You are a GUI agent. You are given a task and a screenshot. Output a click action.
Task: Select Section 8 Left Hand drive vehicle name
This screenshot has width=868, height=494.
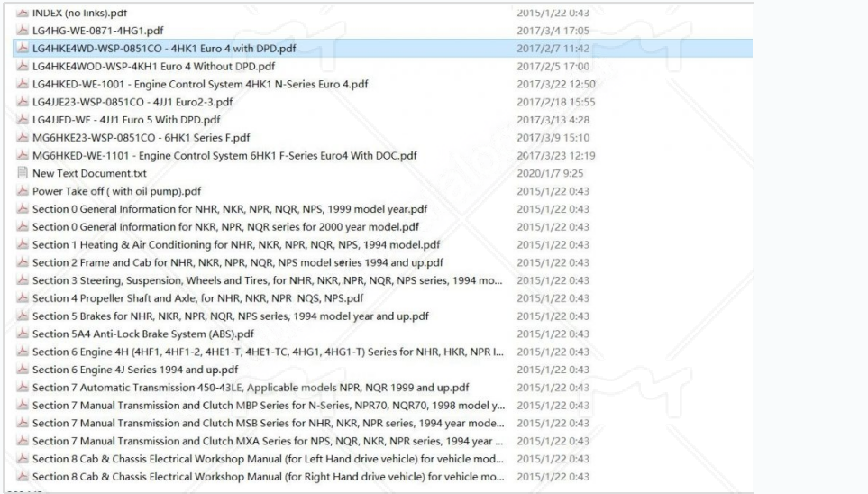pyautogui.click(x=268, y=459)
